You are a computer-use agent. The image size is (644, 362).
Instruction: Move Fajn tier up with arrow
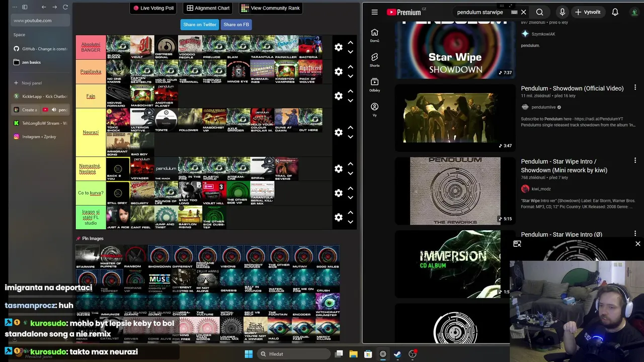click(350, 92)
